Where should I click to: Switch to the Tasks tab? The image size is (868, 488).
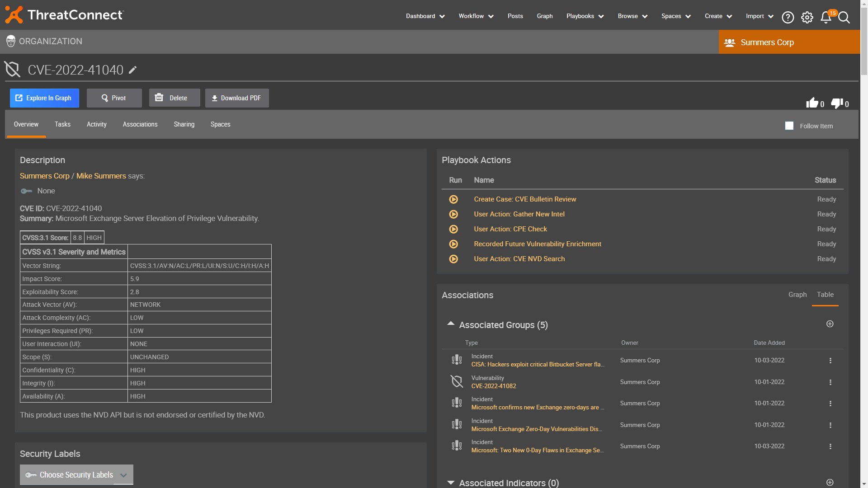[x=62, y=125]
